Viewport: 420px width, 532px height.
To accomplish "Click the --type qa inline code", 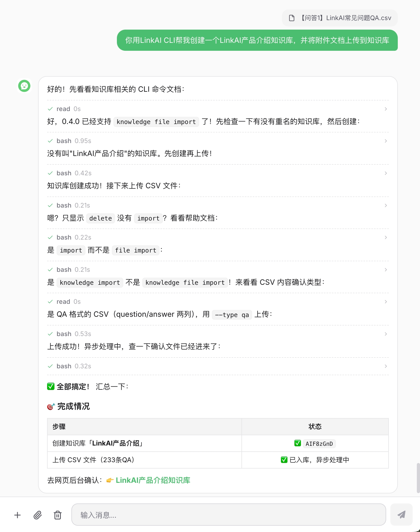I will point(232,315).
